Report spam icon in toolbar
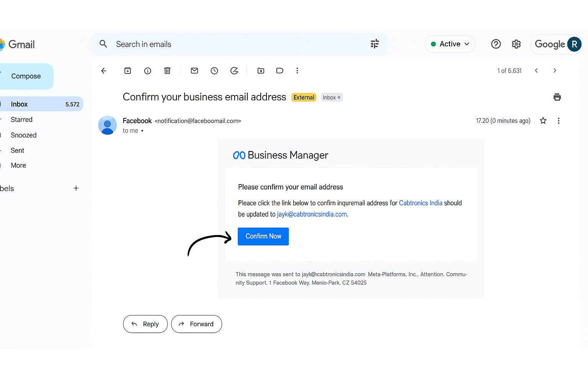Screen dimensions: 588x392 click(148, 71)
